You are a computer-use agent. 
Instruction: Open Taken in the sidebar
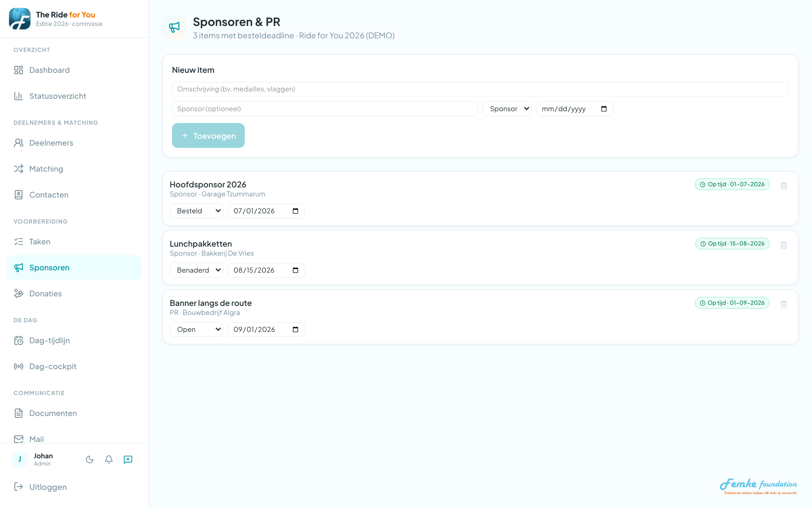pos(74,242)
